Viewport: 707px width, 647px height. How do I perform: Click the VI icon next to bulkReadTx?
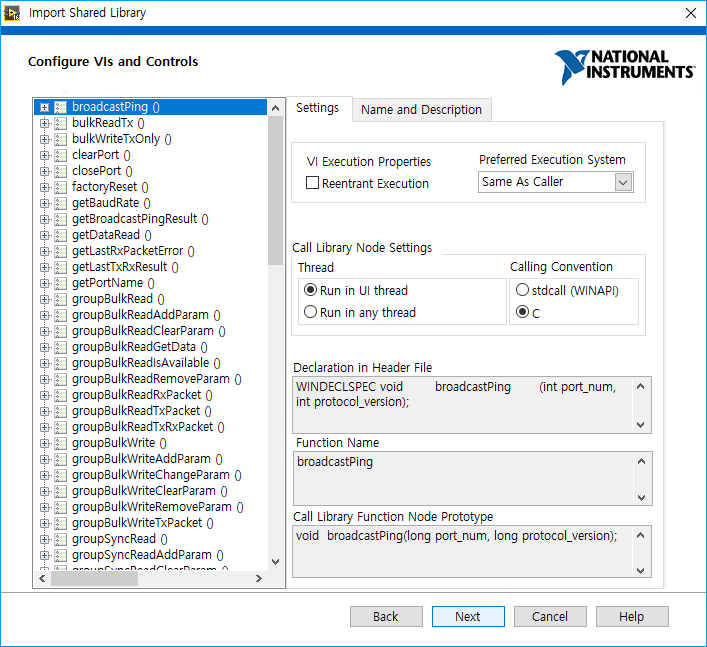click(61, 123)
